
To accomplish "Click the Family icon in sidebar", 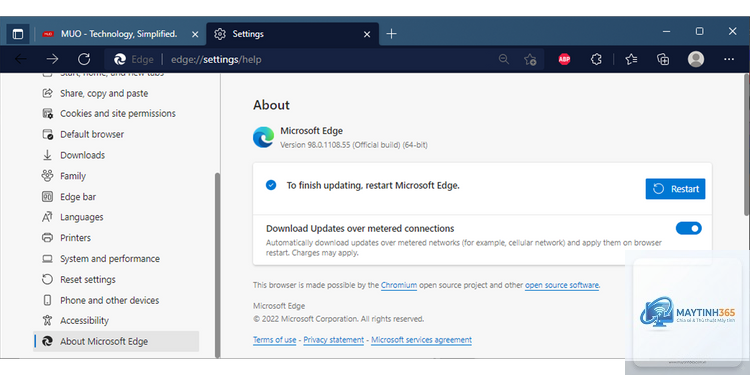I will (x=47, y=176).
